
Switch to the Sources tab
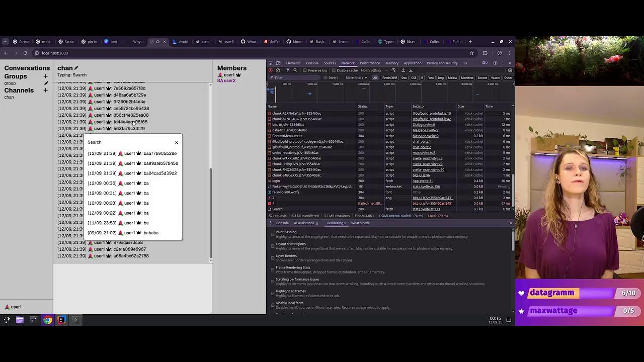click(330, 63)
